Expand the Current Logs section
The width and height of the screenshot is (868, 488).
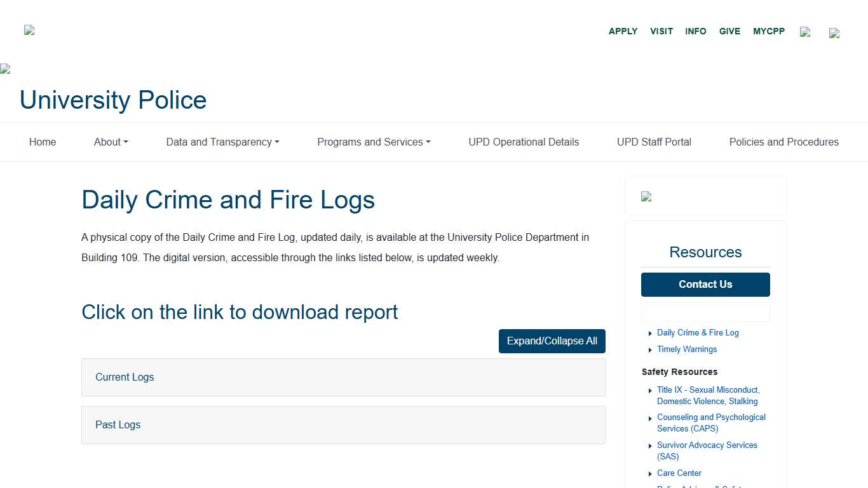pos(343,377)
